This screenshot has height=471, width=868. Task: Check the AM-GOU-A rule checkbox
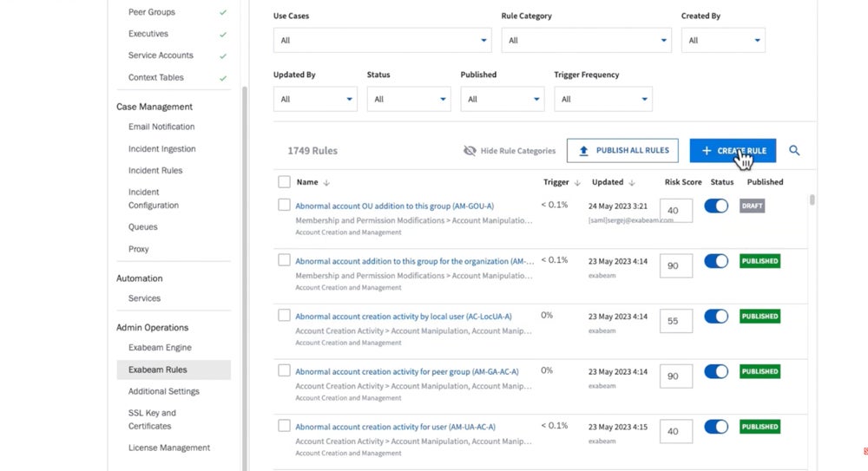coord(284,205)
